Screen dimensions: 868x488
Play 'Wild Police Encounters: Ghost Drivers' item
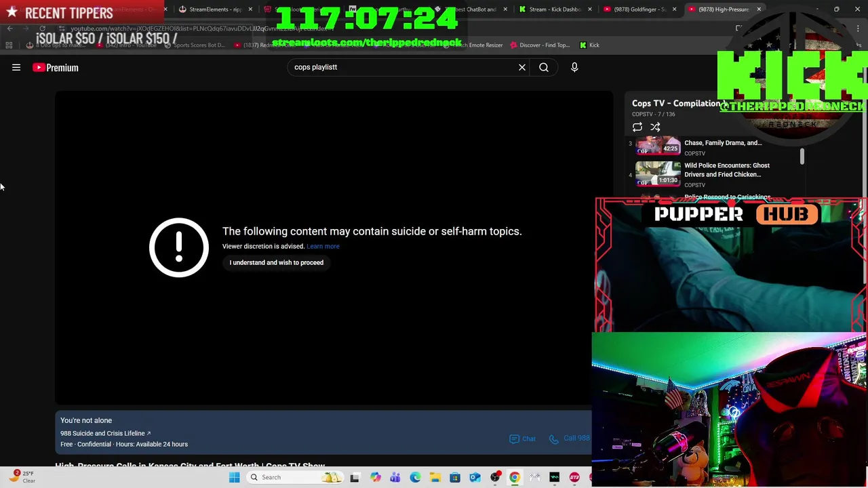coord(727,169)
